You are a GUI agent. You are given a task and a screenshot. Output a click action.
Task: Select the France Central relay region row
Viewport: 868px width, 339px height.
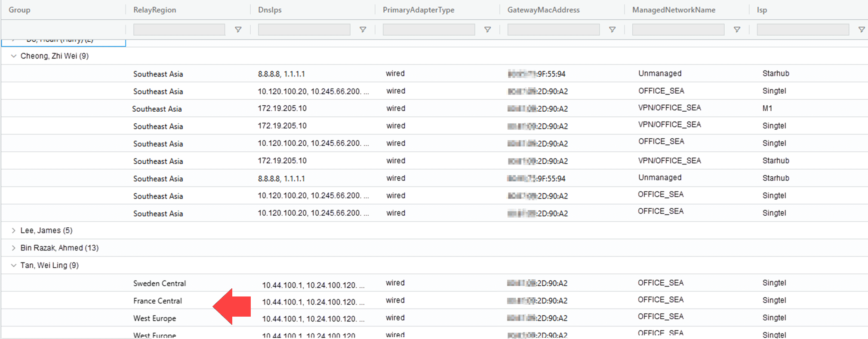(157, 301)
